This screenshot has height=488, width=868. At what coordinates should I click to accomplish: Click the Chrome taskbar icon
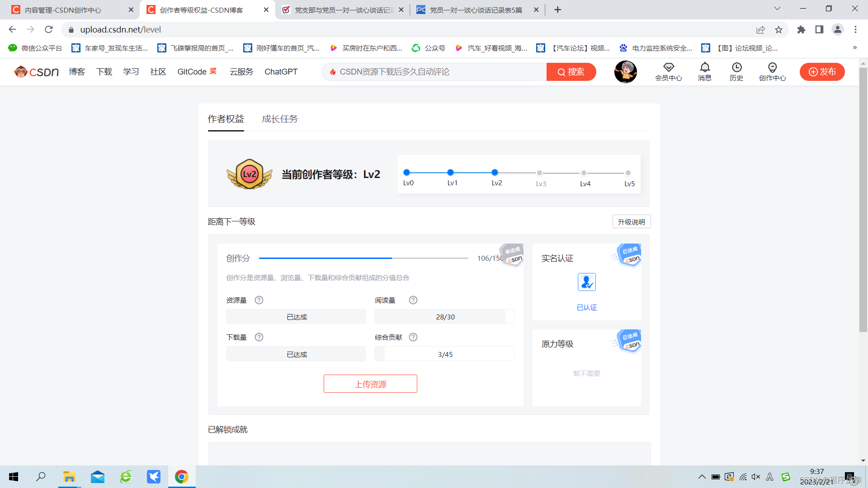182,477
